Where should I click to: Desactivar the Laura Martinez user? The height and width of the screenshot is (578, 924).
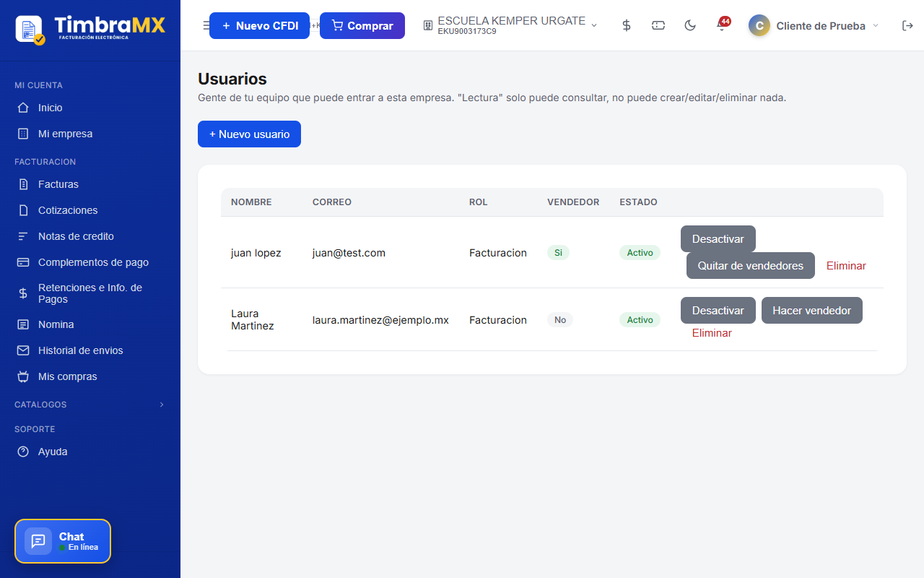(x=718, y=311)
